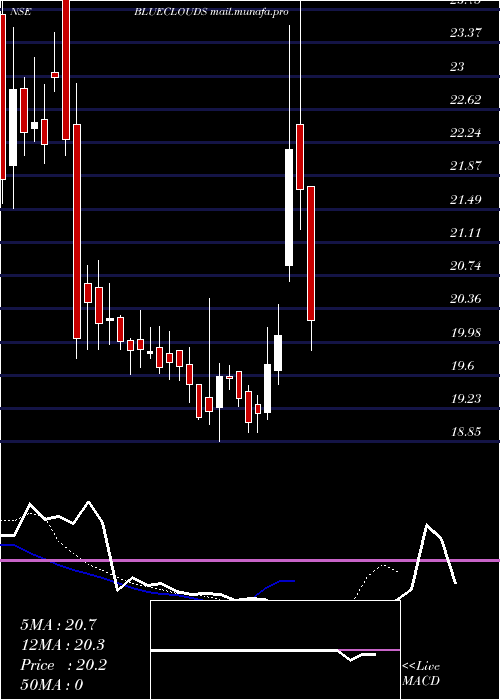Click the BLUECLOUDS mail.munafa.pro chart title
This screenshot has height=700, width=500.
tap(211, 12)
